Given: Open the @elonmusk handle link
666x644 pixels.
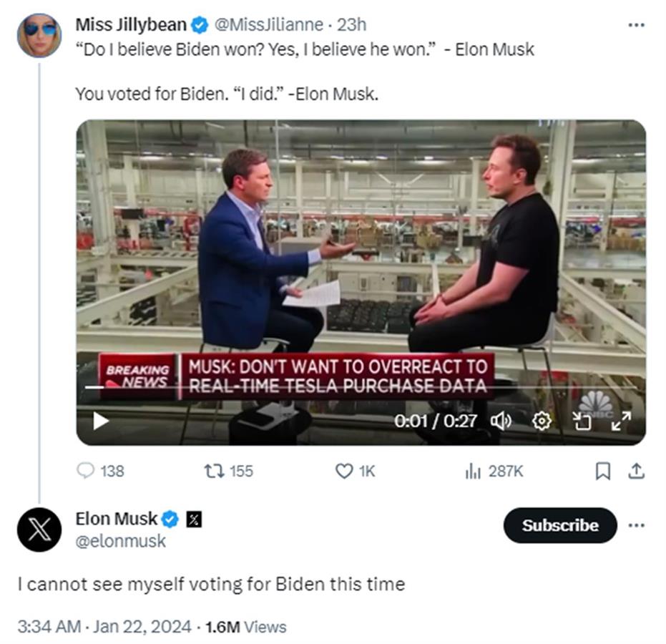Looking at the screenshot, I should click(x=120, y=542).
